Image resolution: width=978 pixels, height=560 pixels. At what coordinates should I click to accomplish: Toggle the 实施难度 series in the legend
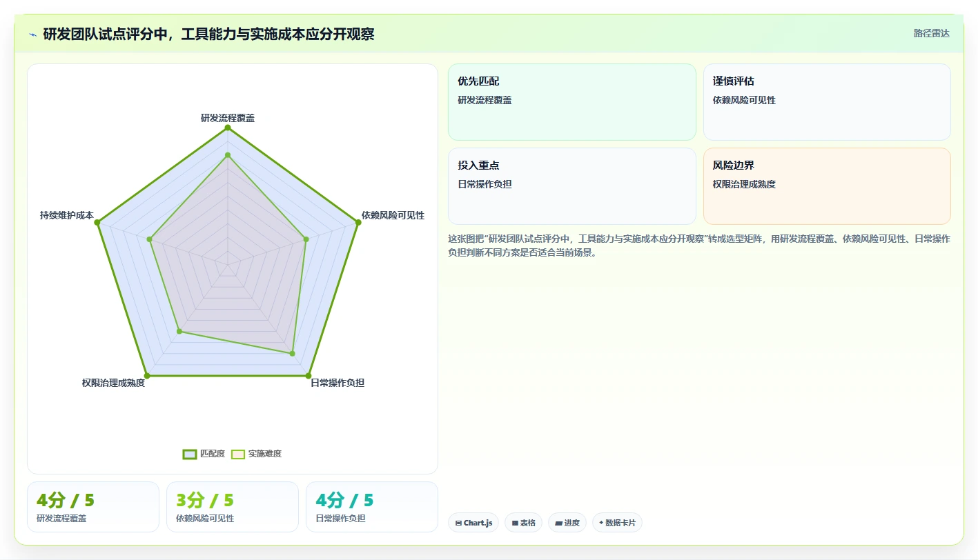tap(256, 454)
